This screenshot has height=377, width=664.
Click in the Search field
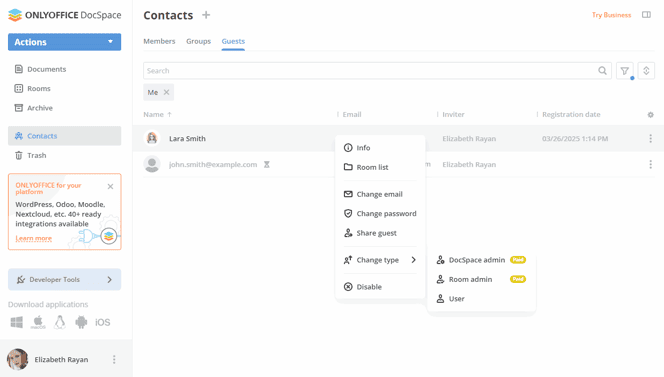coord(371,71)
